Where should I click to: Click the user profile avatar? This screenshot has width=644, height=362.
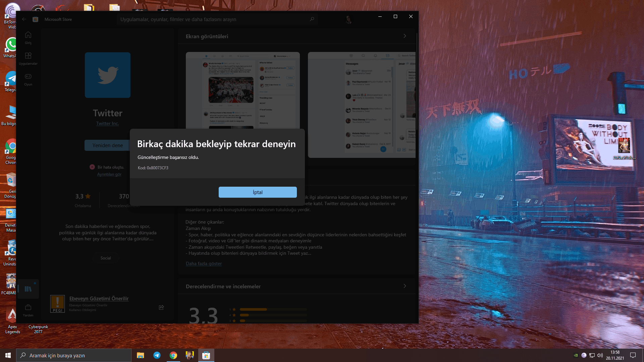[x=349, y=19]
